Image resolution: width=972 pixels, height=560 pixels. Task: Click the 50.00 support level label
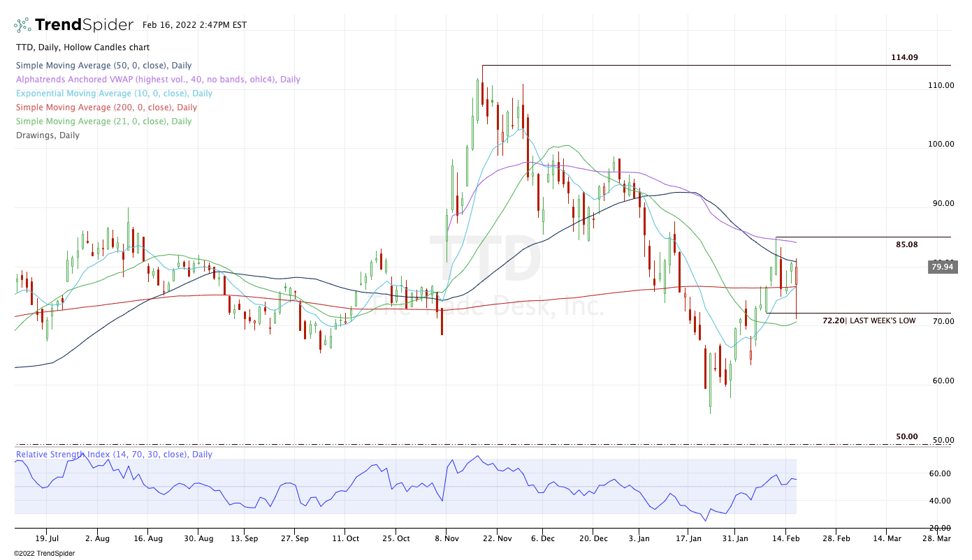click(x=906, y=436)
